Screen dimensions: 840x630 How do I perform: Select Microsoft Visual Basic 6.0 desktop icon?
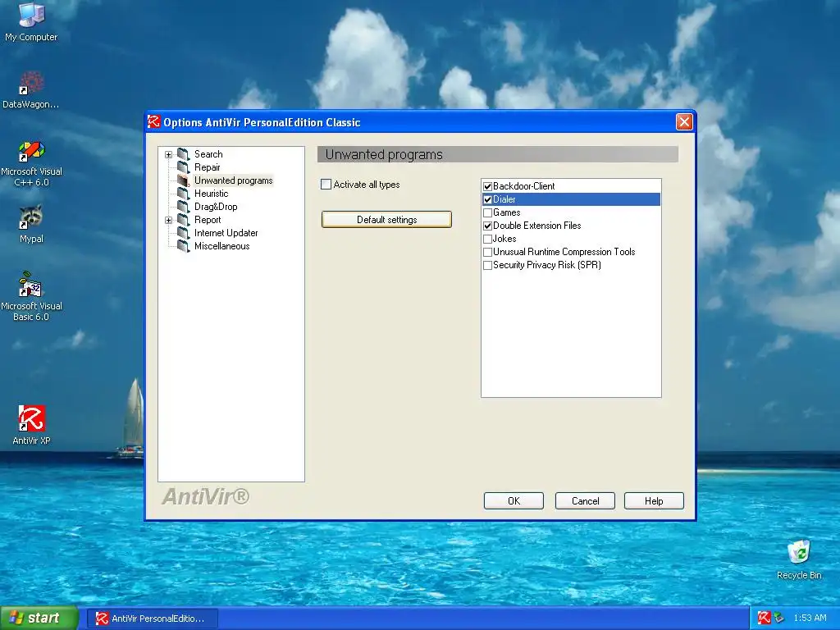tap(31, 296)
